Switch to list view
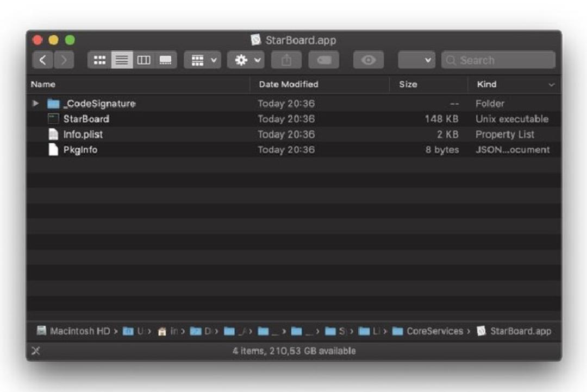Screen dimensions: 587x392 (x=122, y=60)
